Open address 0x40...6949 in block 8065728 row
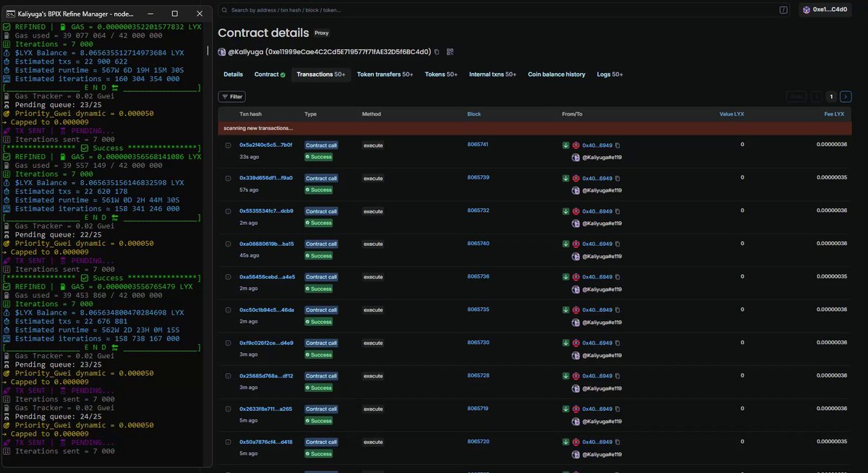This screenshot has height=473, width=868. (x=597, y=376)
